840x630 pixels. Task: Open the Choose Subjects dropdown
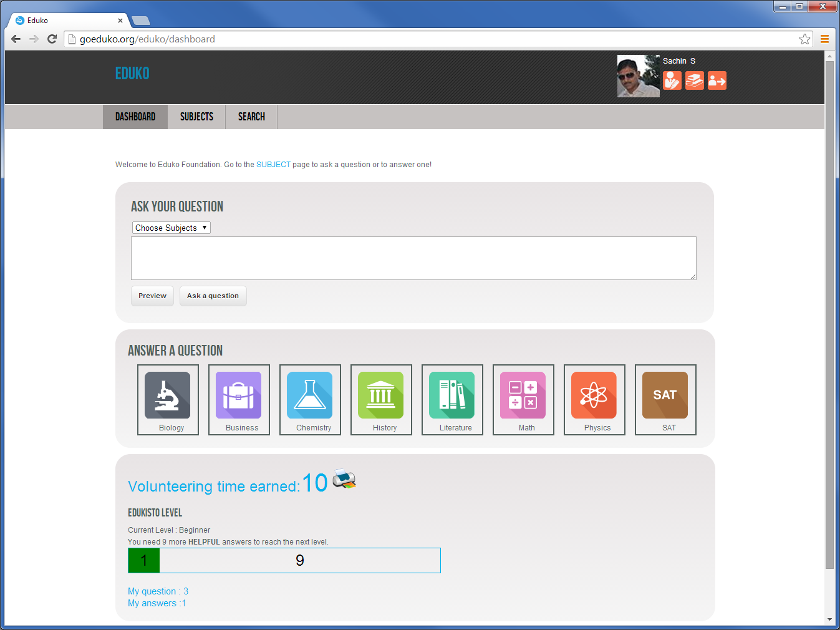171,228
